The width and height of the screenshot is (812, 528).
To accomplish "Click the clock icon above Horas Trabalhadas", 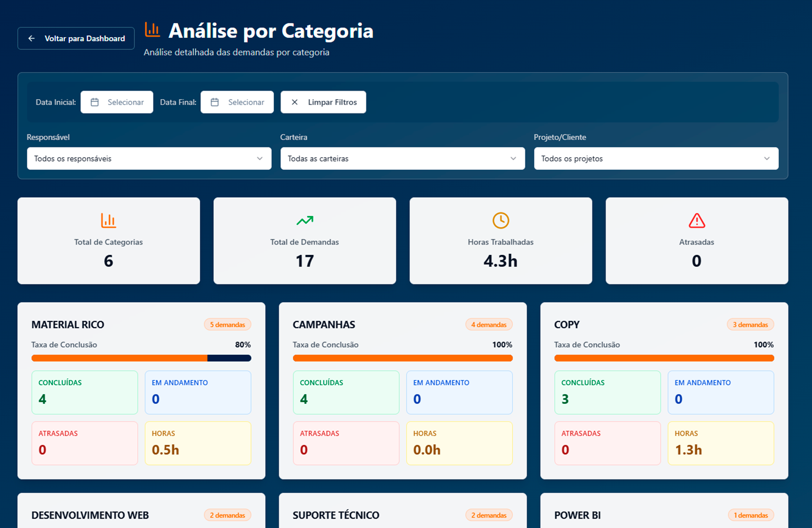I will [501, 220].
